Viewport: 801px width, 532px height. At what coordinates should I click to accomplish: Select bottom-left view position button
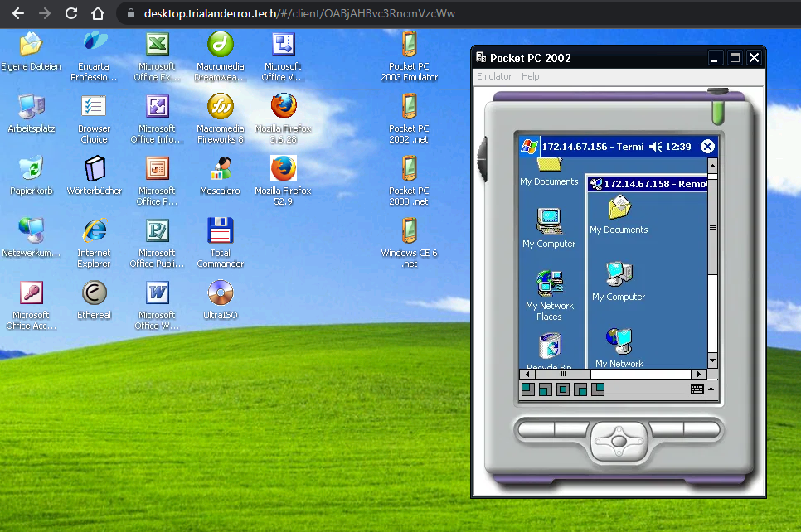click(x=546, y=389)
